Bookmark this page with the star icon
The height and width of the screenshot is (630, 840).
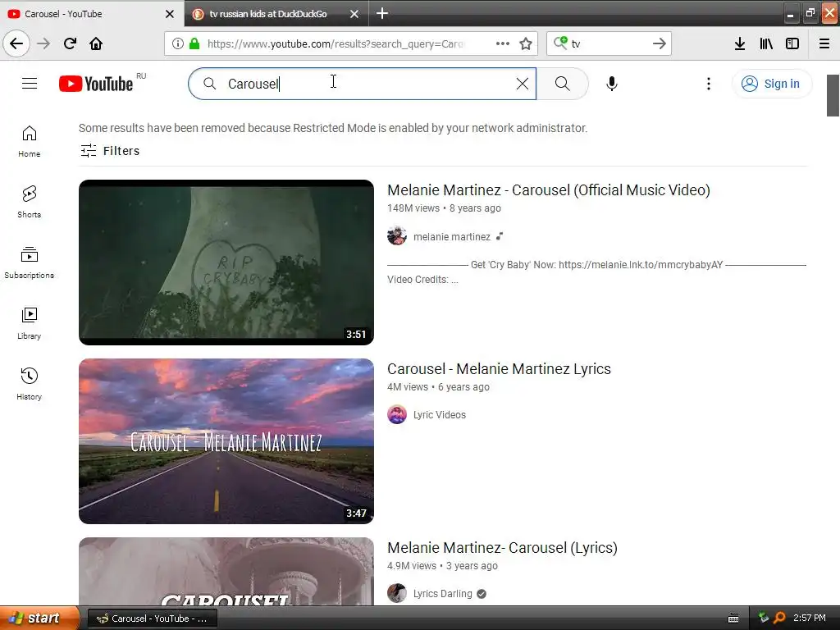[x=526, y=43]
